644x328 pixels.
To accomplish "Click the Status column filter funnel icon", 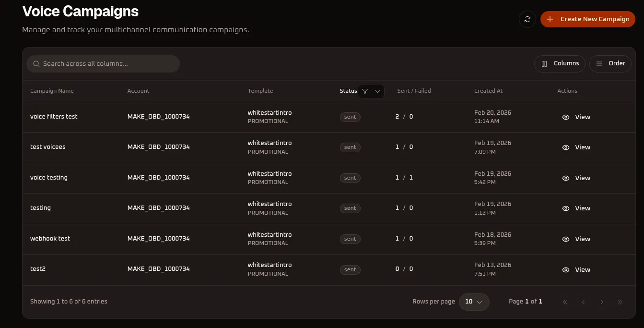I will [365, 91].
